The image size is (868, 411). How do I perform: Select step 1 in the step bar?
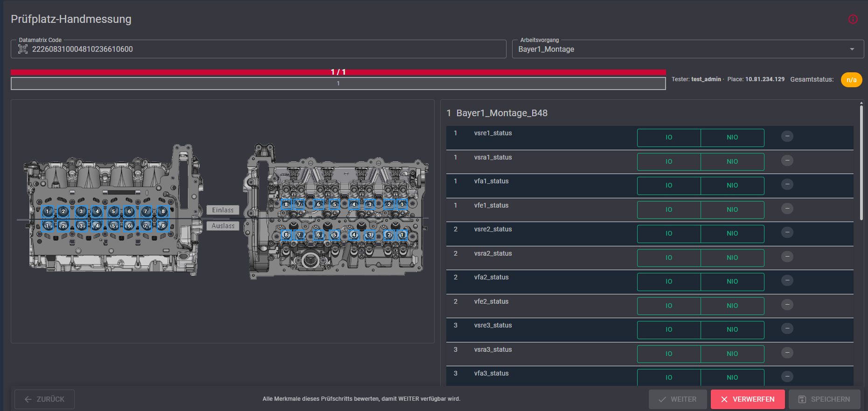pyautogui.click(x=338, y=84)
